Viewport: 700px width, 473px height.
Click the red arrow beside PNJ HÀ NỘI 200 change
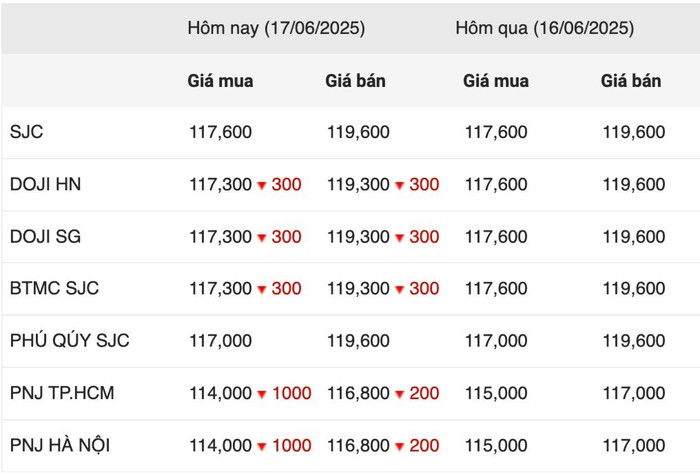[x=400, y=446]
